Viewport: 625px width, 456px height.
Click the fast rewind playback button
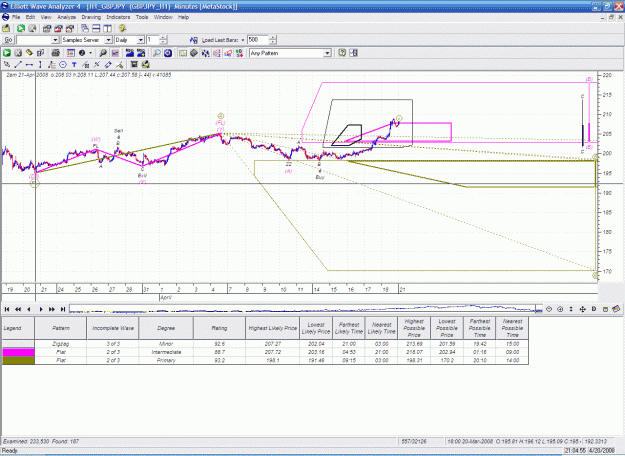tap(18, 309)
